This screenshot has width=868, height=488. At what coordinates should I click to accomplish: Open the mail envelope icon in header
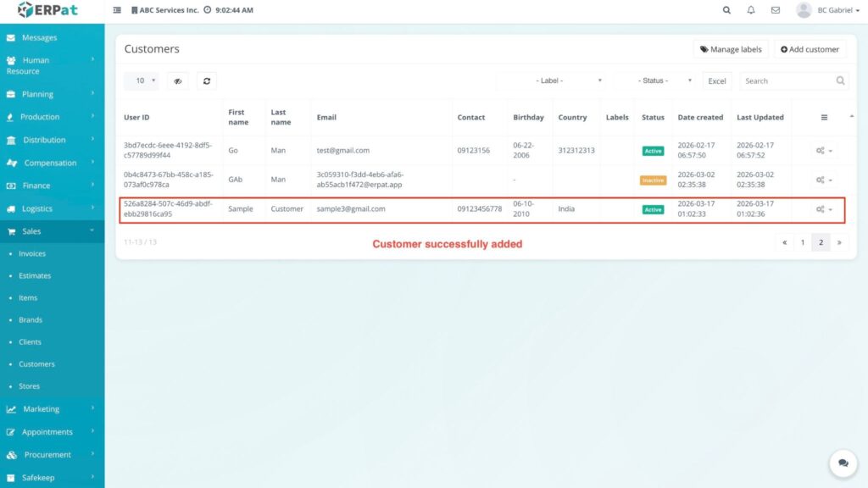(x=775, y=10)
